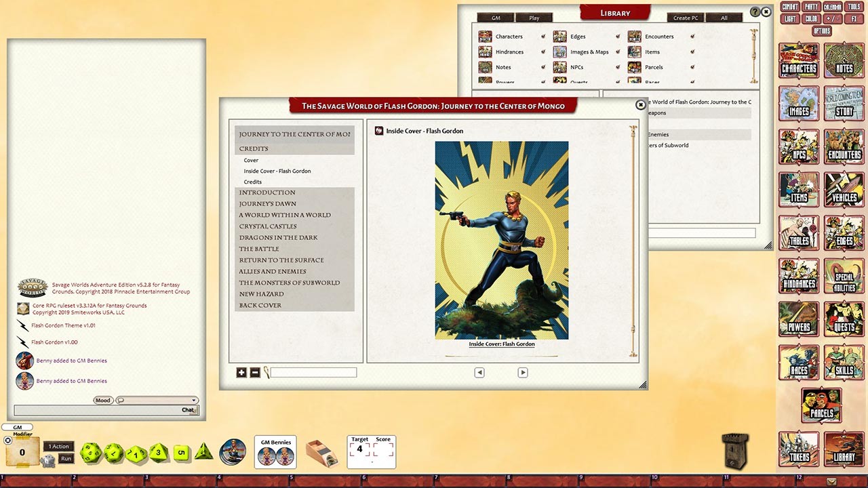Open the Vehicles panel from the sidebar
This screenshot has height=488, width=868.
point(844,190)
